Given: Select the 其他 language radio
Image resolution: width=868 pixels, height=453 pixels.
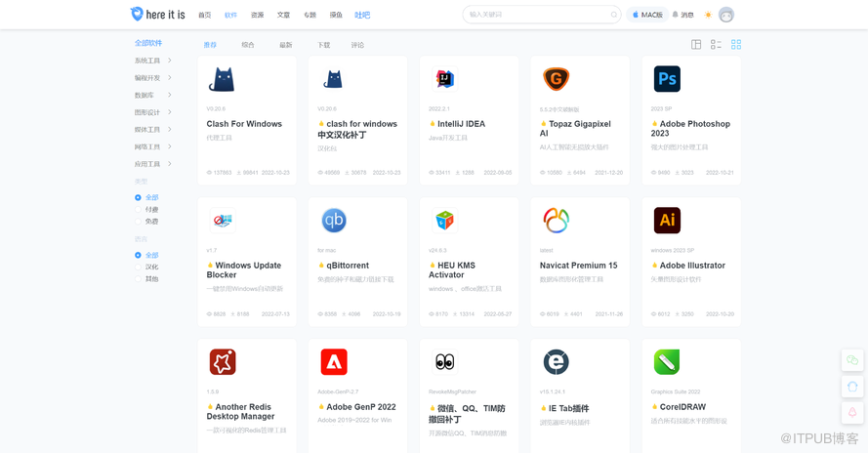Looking at the screenshot, I should click(146, 278).
